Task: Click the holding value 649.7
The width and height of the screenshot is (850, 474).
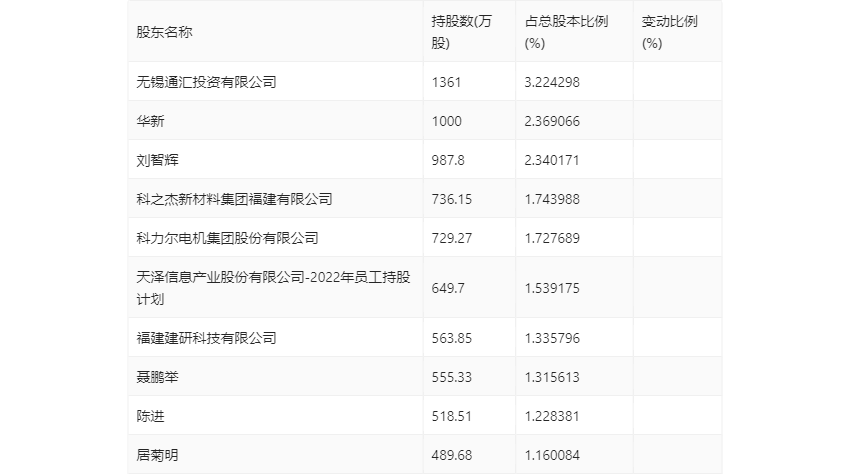Action: [448, 288]
